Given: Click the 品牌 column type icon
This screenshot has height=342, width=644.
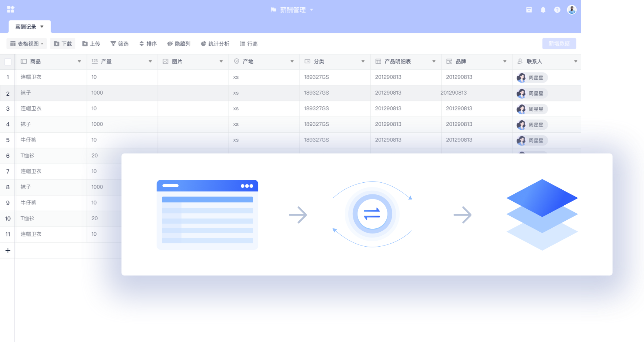Looking at the screenshot, I should tap(449, 61).
